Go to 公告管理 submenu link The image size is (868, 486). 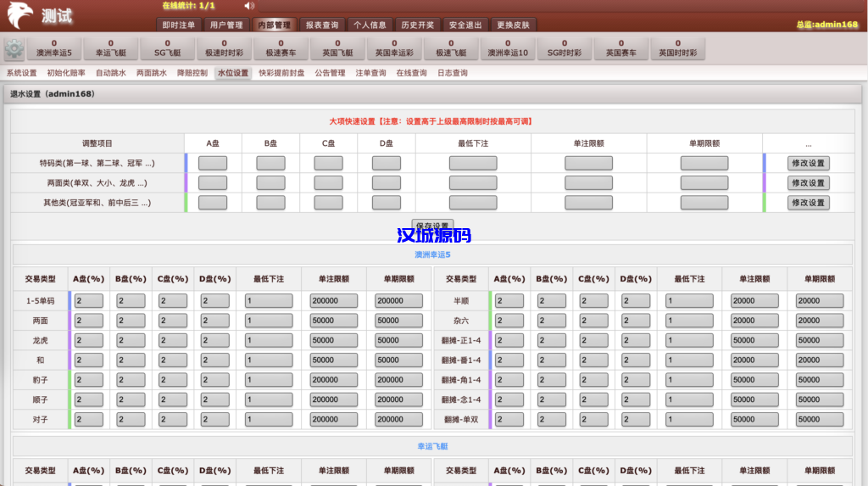click(330, 73)
